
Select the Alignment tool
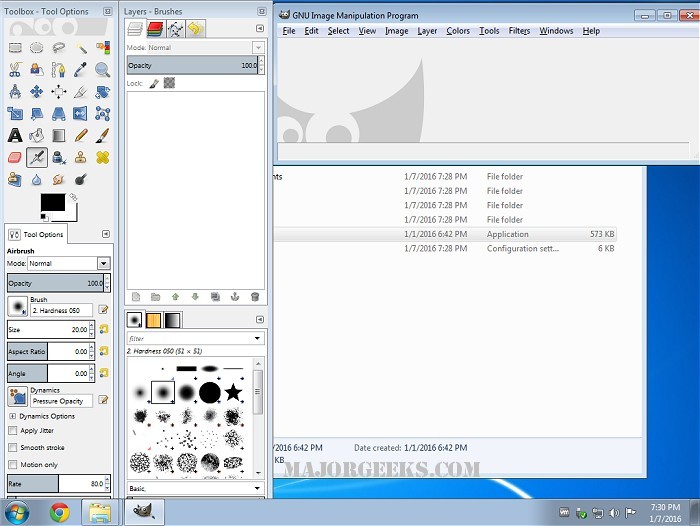pos(58,92)
